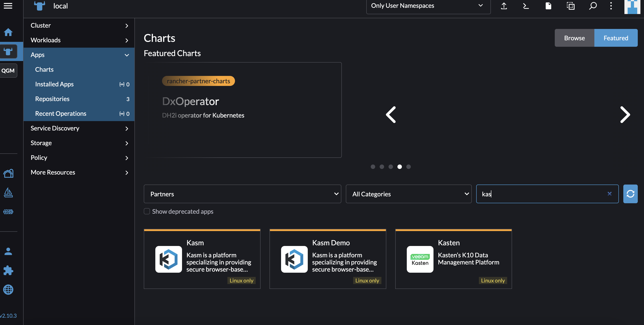The height and width of the screenshot is (325, 644).
Task: Click the Rancher cow logo in header
Action: (x=40, y=6)
